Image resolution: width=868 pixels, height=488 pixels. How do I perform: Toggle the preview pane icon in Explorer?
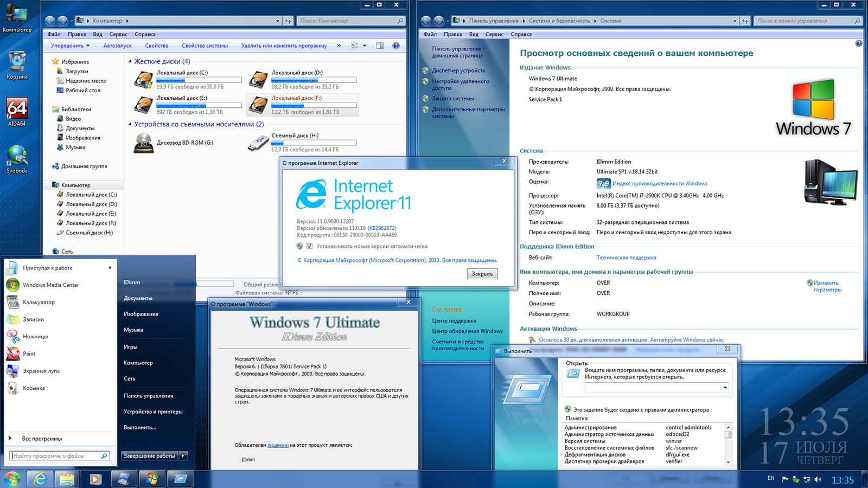coord(380,46)
